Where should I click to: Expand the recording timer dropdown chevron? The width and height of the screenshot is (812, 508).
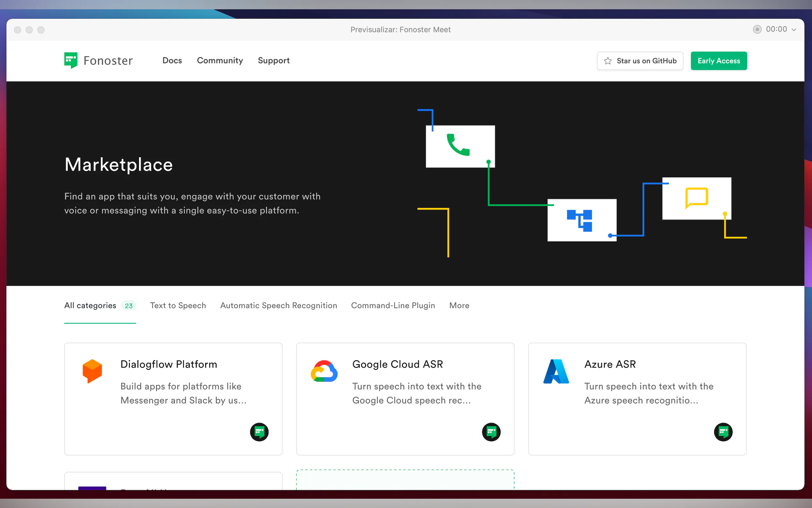click(x=794, y=29)
